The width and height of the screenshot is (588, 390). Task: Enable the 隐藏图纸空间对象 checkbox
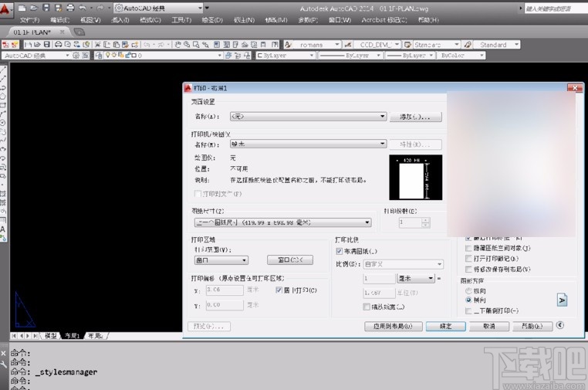(468, 248)
